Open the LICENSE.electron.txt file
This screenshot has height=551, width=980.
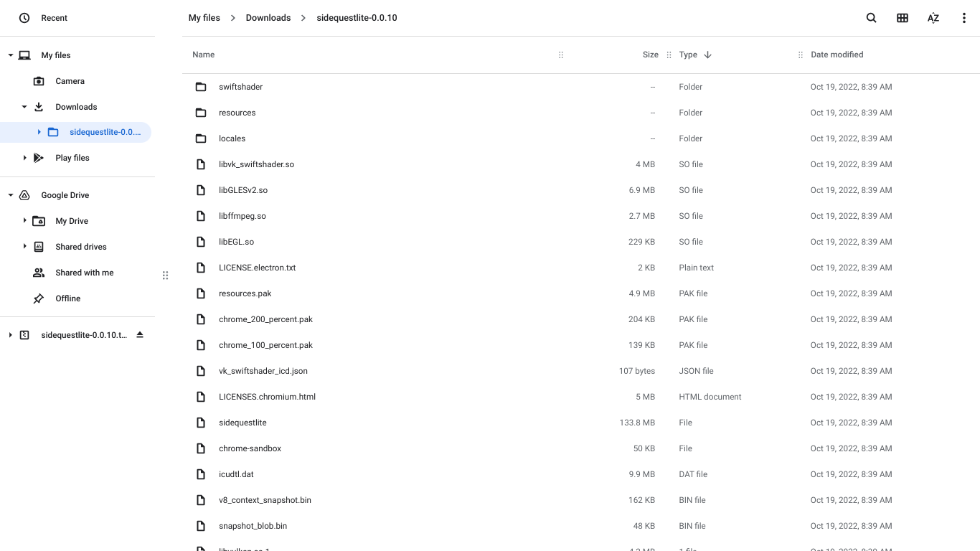257,267
